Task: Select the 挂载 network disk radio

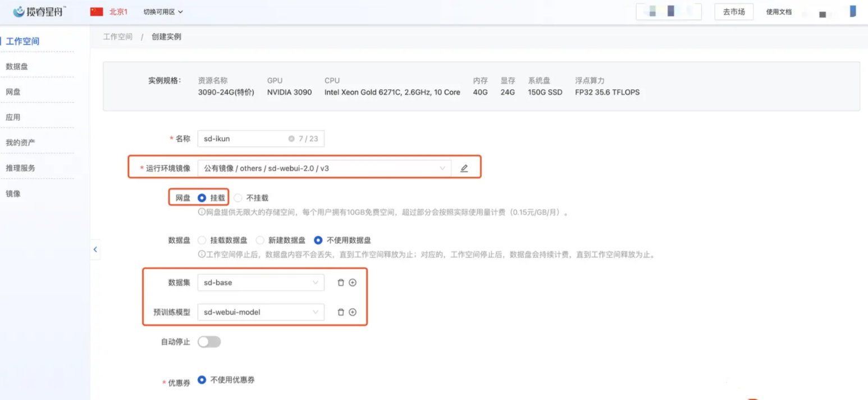Action: pyautogui.click(x=202, y=197)
